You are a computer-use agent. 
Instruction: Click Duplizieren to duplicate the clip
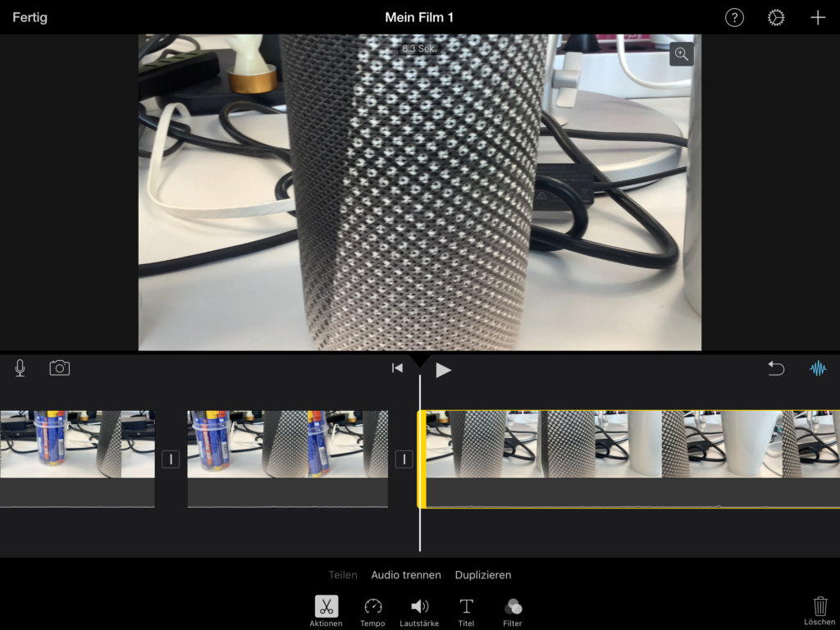(483, 575)
